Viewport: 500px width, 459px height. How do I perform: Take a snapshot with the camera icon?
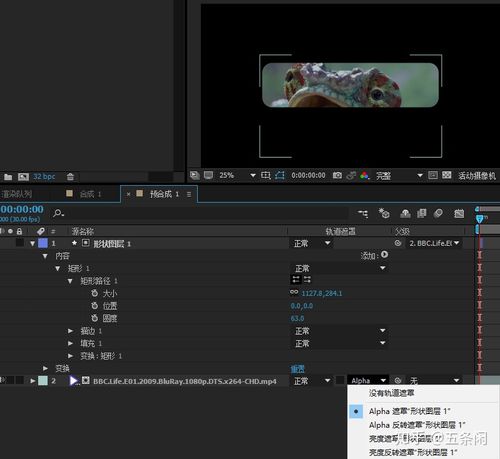pyautogui.click(x=337, y=175)
